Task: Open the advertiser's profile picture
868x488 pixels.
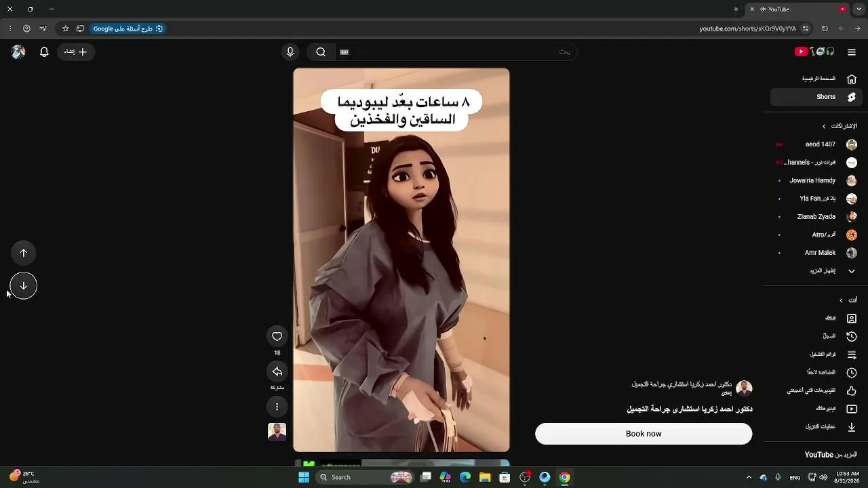Action: coord(744,388)
